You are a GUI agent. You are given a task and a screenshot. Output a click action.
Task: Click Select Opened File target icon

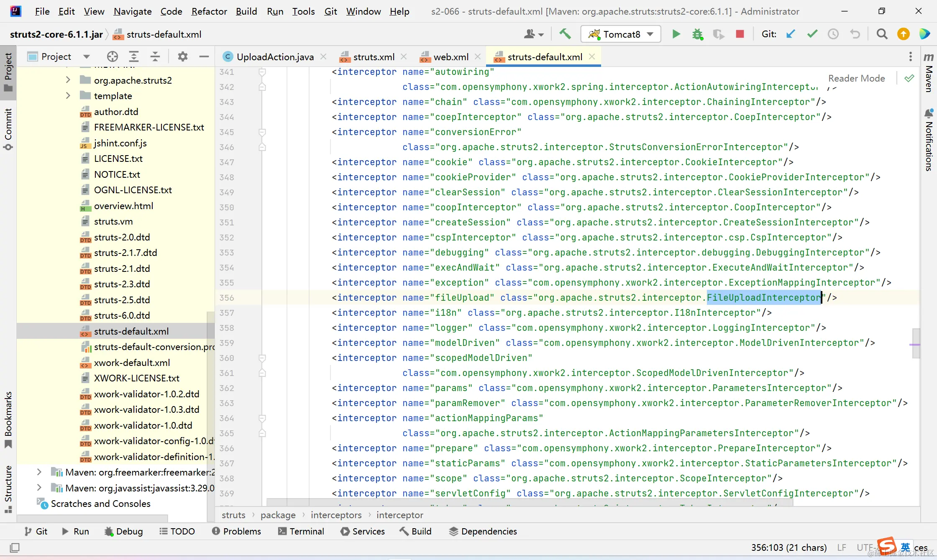point(112,56)
